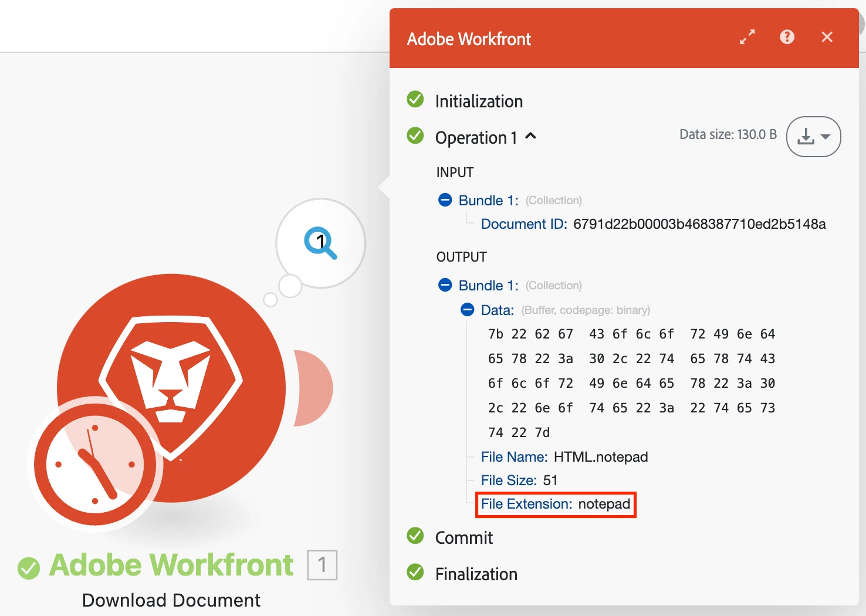Click the hex row starting 2c 22 6e 6f
This screenshot has height=616, width=866.
[631, 408]
